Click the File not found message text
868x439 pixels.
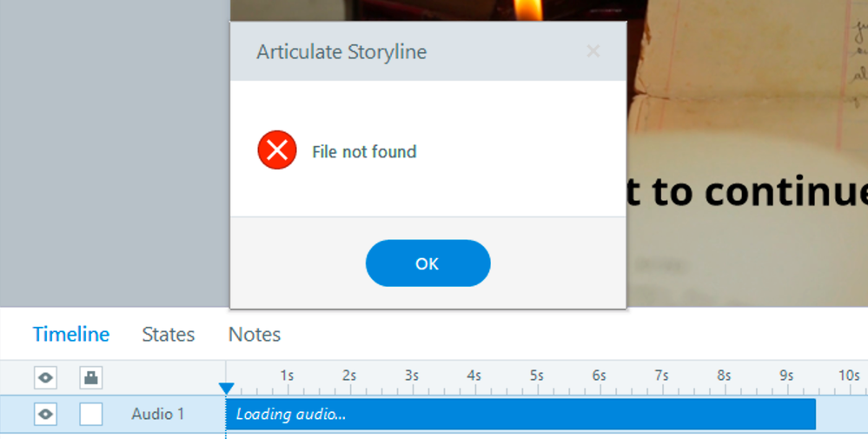tap(364, 152)
